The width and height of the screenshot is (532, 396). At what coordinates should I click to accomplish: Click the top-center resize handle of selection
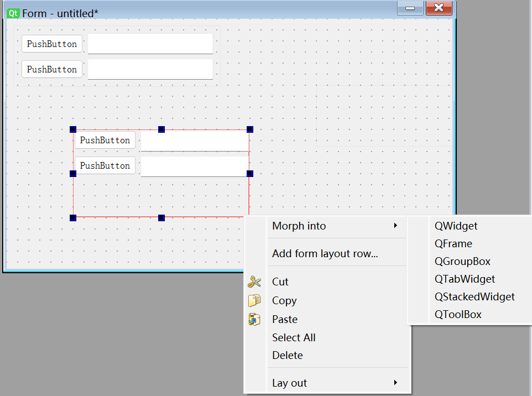(161, 129)
